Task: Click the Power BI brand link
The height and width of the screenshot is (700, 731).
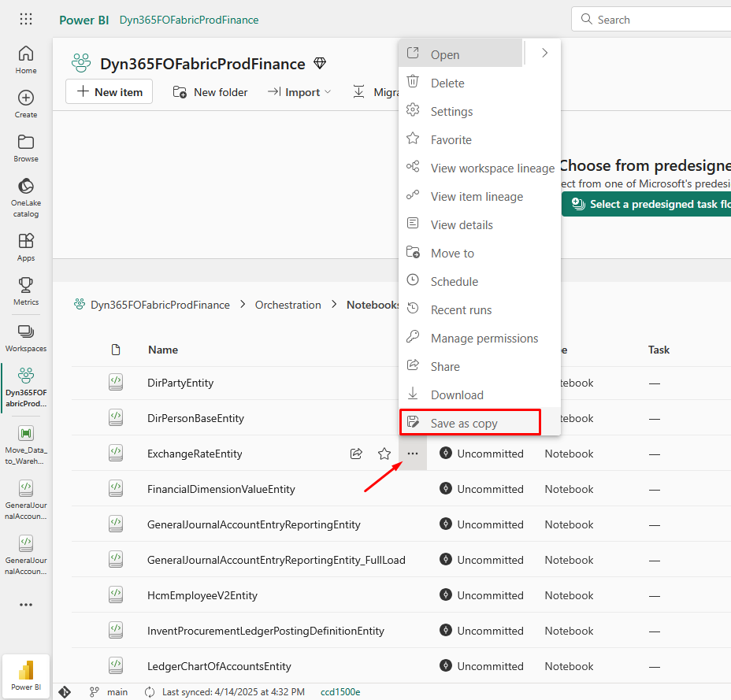Action: (x=84, y=20)
